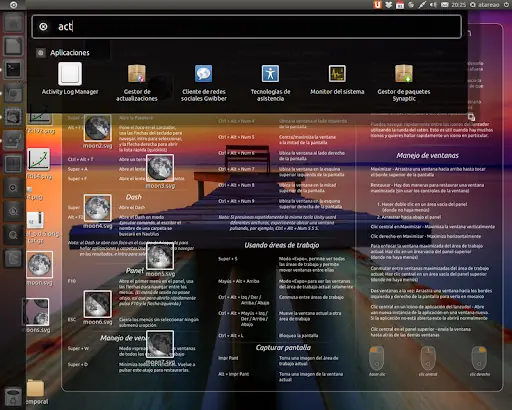Open the calendar indicator in the top panel
This screenshot has height=410, width=512.
click(400, 5)
